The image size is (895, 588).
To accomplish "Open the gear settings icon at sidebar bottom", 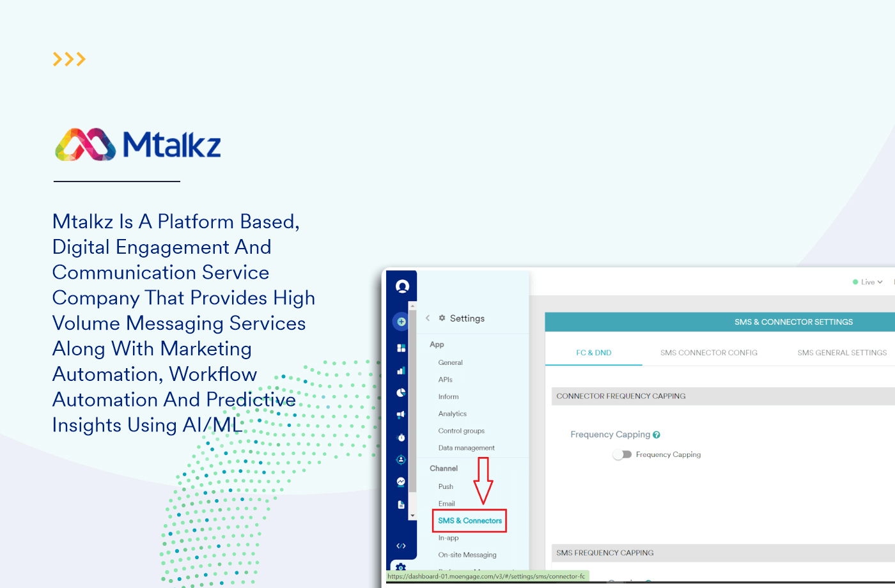I will point(401,567).
